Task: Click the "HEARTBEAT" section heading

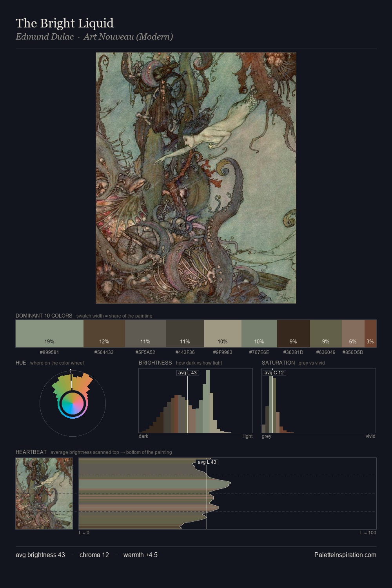Action: coord(31,452)
